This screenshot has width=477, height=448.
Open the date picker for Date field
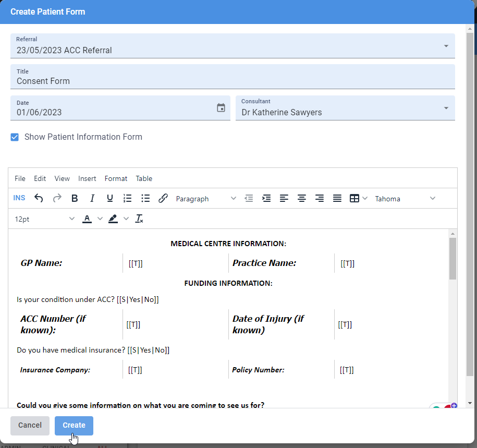(x=221, y=107)
